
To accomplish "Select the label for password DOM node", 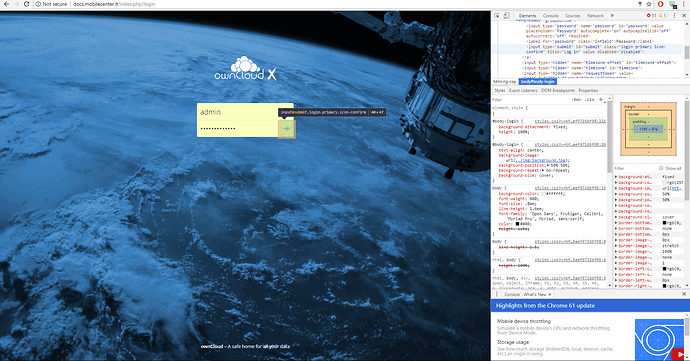I will 590,41.
